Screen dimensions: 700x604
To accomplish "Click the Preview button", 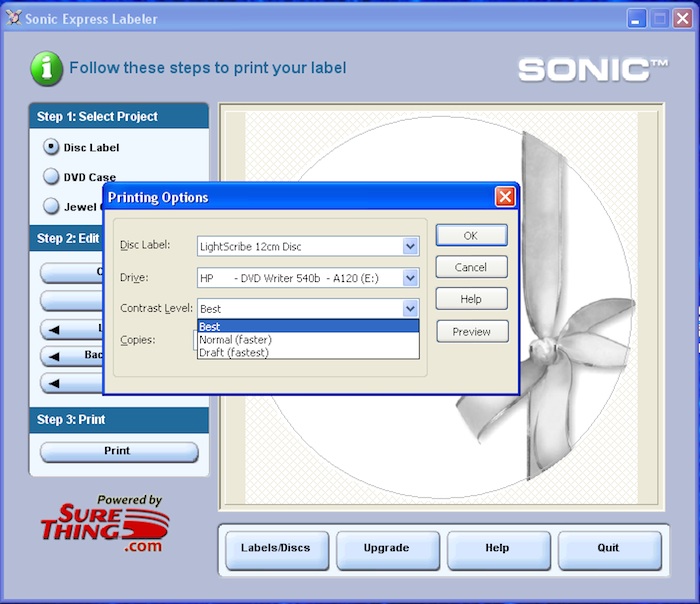I will 472,332.
